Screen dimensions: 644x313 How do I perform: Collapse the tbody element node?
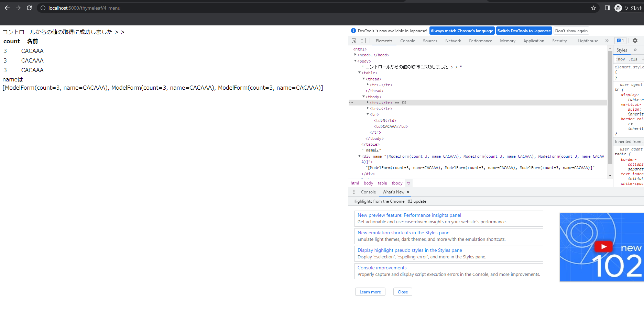(x=363, y=97)
